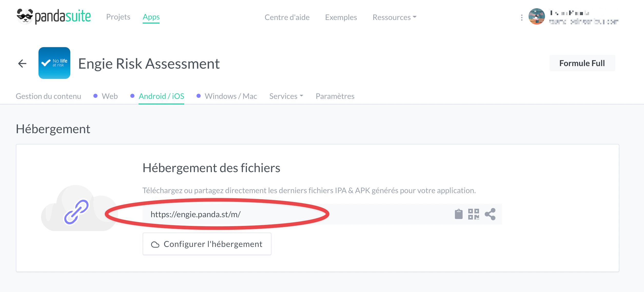View the Formule Full plan badge
This screenshot has width=644, height=292.
(582, 63)
